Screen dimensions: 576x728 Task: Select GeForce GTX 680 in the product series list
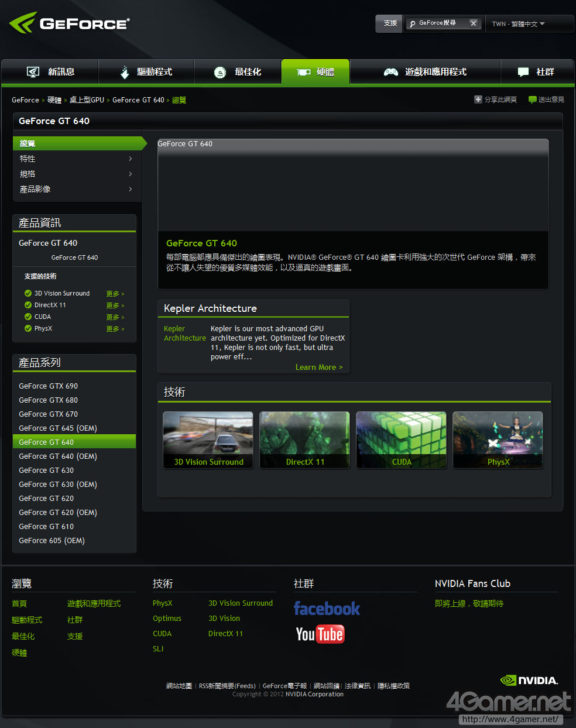(x=48, y=400)
